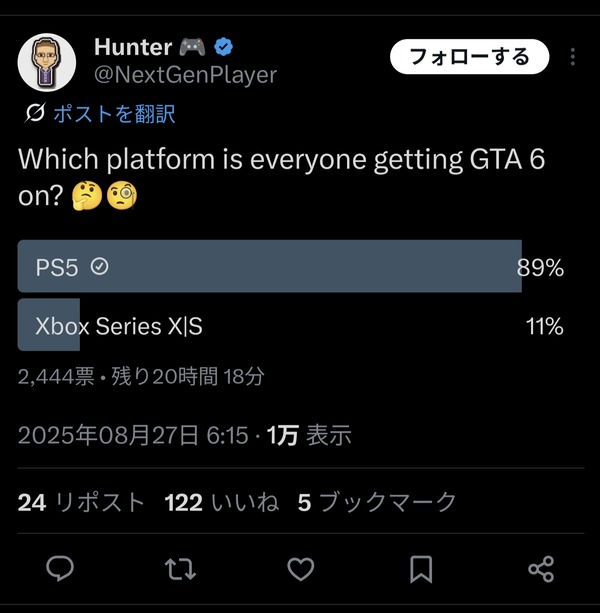This screenshot has width=600, height=613.
Task: Click the blue verified badge next to Hunter
Action: [x=226, y=47]
